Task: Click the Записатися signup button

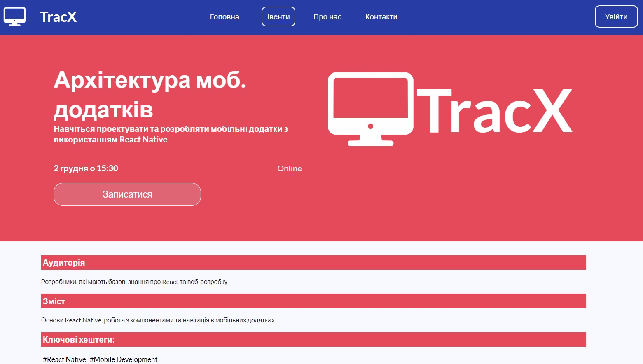Action: (x=127, y=194)
